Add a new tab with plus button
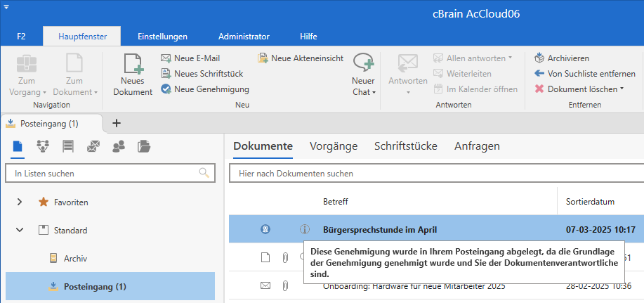The height and width of the screenshot is (303, 644). coord(117,123)
